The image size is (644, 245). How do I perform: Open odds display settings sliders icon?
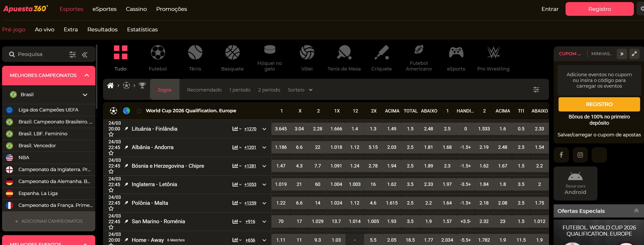[x=536, y=90]
